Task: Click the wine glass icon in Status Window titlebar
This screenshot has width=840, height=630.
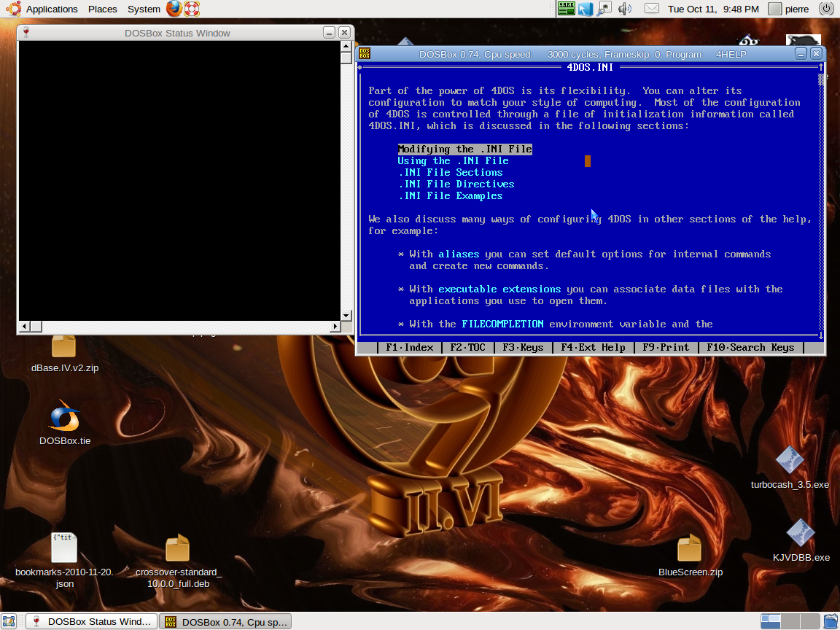Action: pyautogui.click(x=26, y=33)
